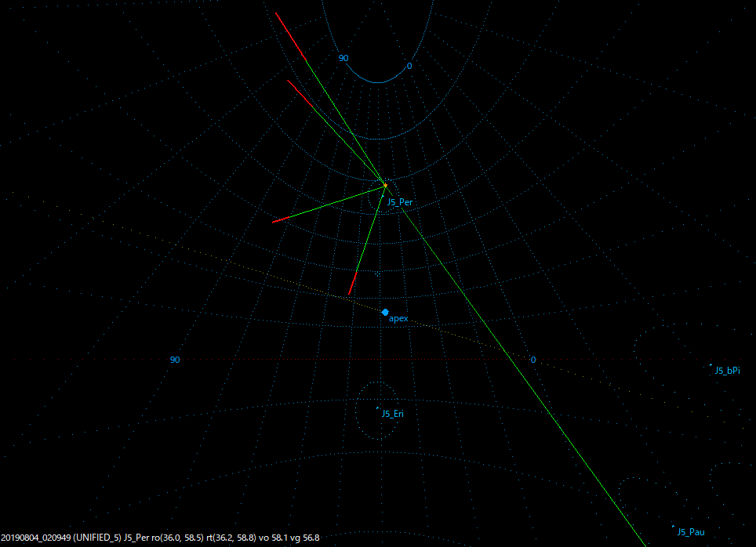Click the J5_Eri shower label
756x547 pixels.
pyautogui.click(x=393, y=413)
